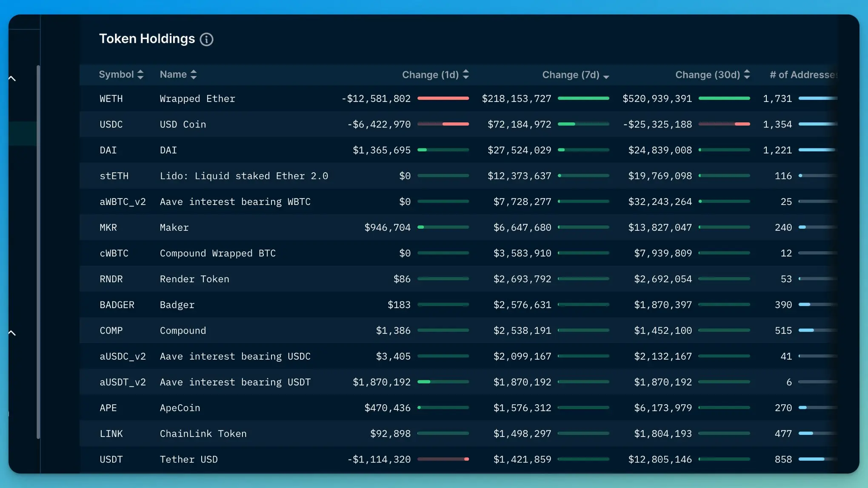Click WETH address count 1,731
The image size is (868, 488).
pyautogui.click(x=777, y=99)
